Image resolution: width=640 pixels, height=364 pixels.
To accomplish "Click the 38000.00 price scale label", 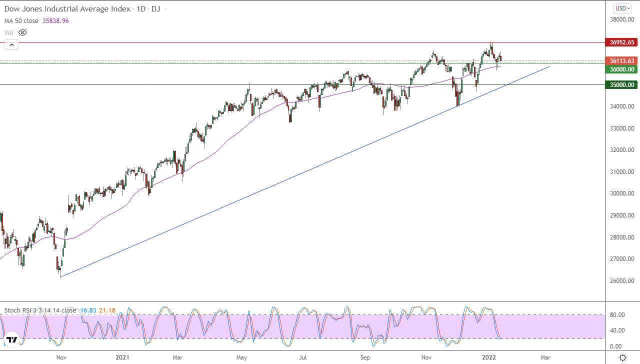I will [622, 19].
